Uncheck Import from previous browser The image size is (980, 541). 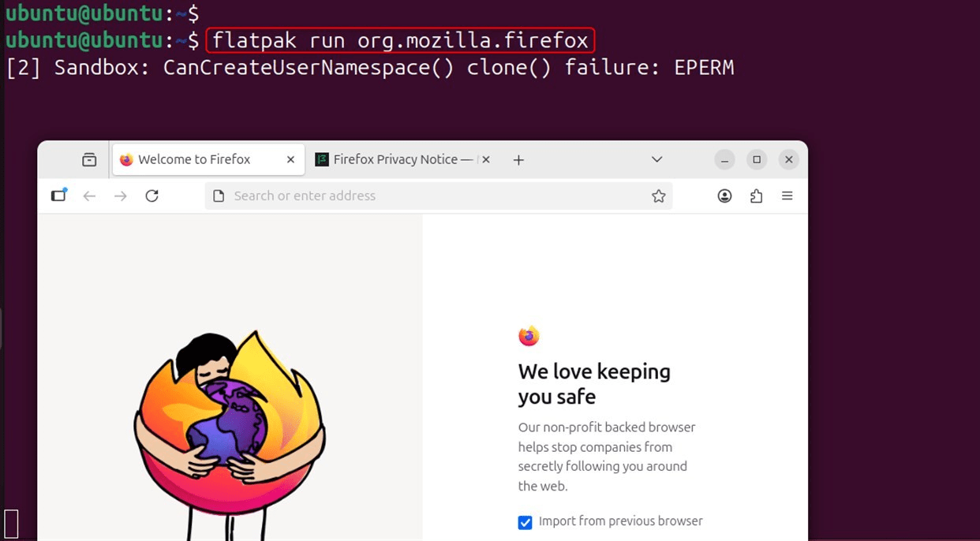(x=525, y=522)
